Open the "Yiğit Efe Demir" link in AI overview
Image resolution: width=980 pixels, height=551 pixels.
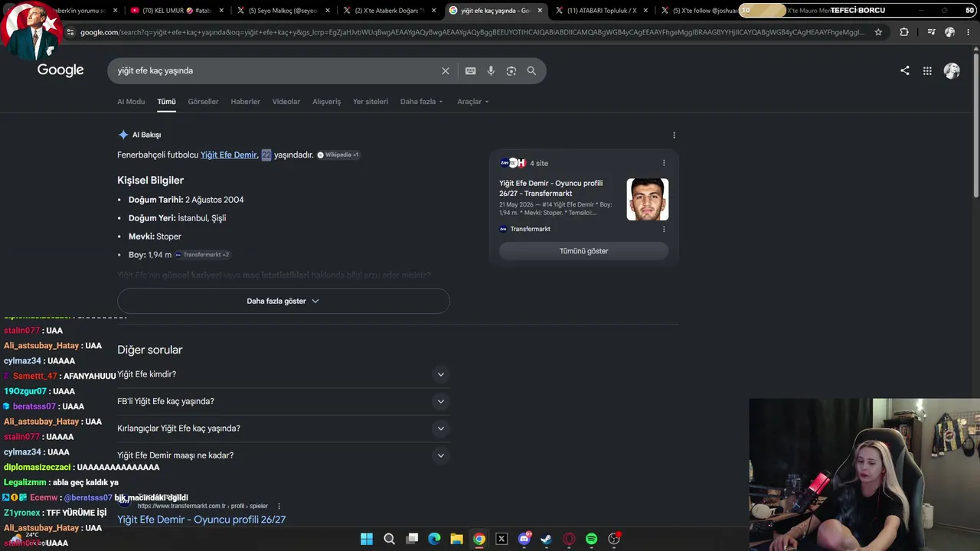pos(229,155)
